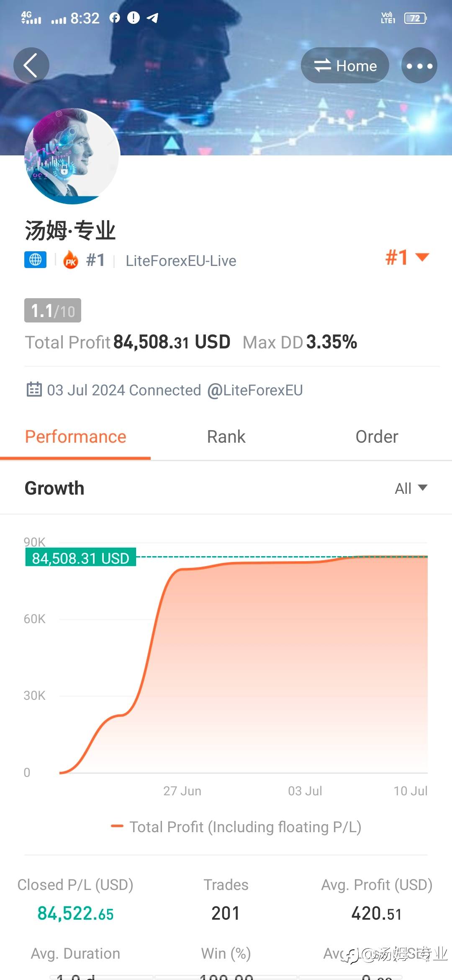Tap the Facebook notification icon in status bar
Screen dimensions: 452x980
click(115, 18)
